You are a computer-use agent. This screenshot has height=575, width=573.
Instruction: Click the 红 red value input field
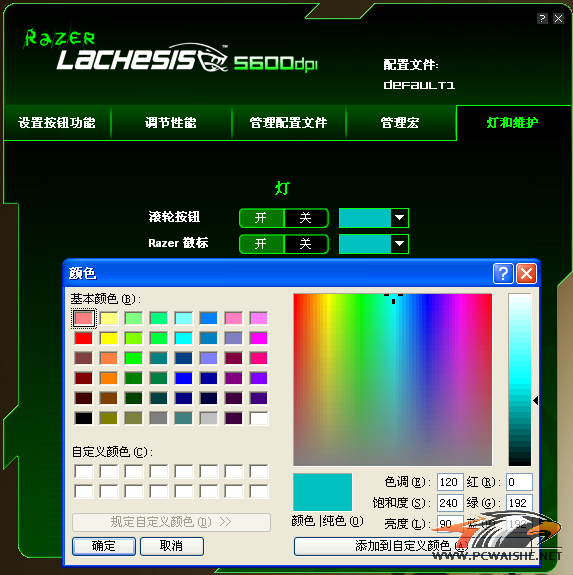coord(519,482)
